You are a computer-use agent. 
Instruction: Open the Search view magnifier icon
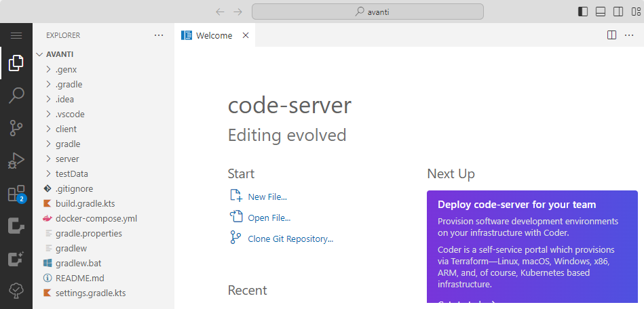(x=16, y=95)
